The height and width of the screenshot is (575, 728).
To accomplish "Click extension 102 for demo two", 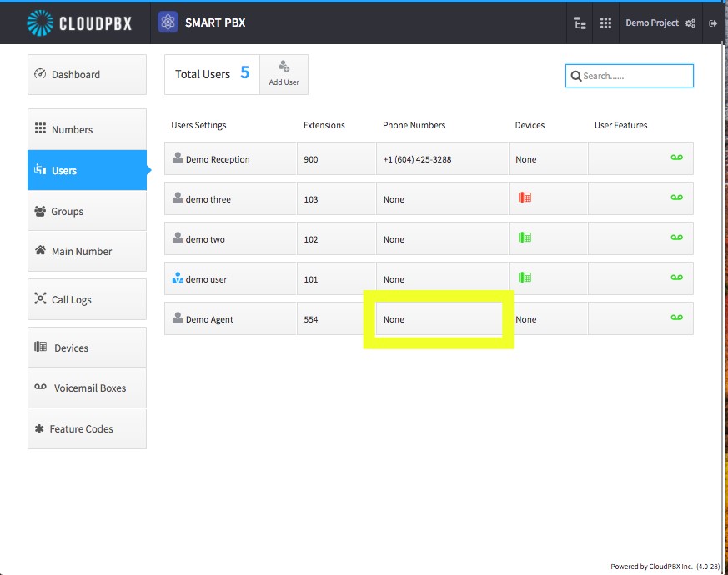I will pyautogui.click(x=337, y=238).
